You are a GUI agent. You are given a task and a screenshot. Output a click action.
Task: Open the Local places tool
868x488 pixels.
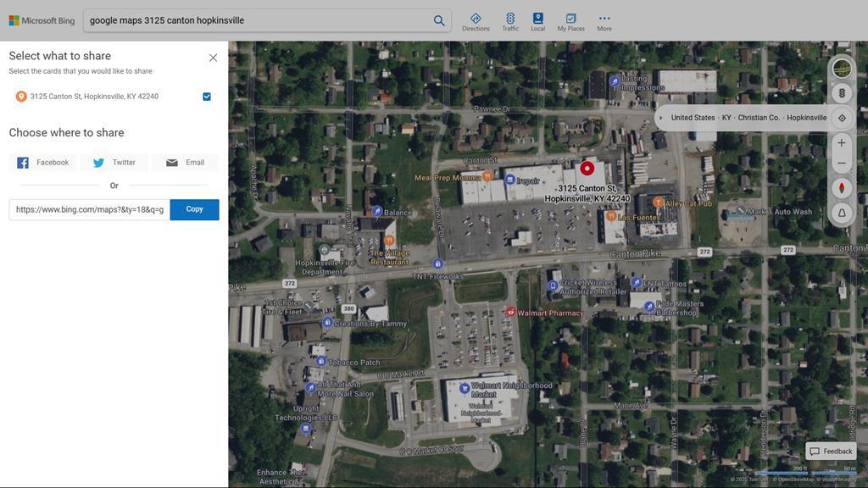point(537,22)
